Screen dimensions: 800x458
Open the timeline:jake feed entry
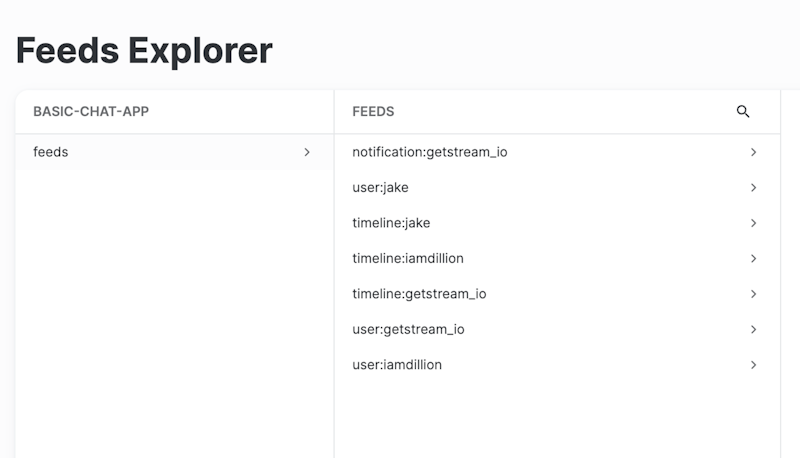391,223
